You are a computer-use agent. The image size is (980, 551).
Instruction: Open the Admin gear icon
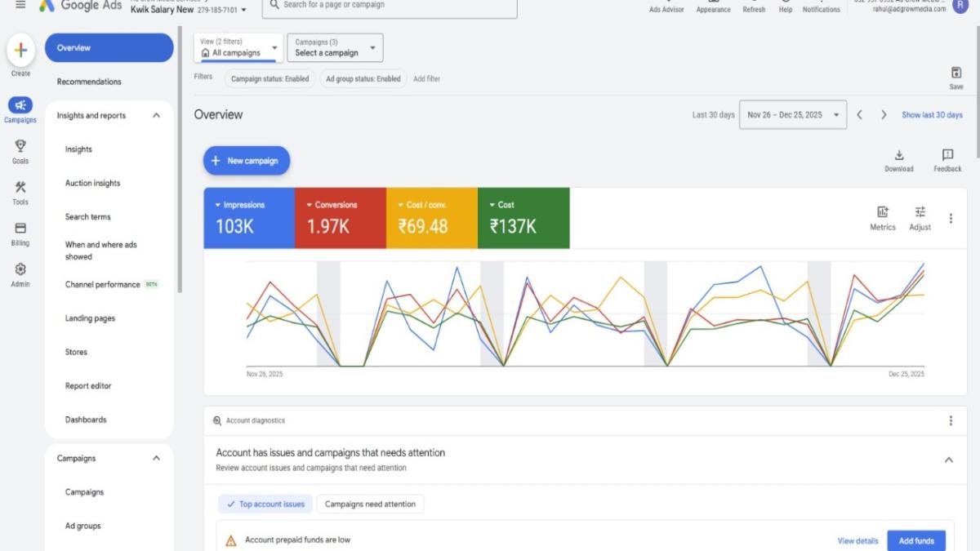point(20,270)
